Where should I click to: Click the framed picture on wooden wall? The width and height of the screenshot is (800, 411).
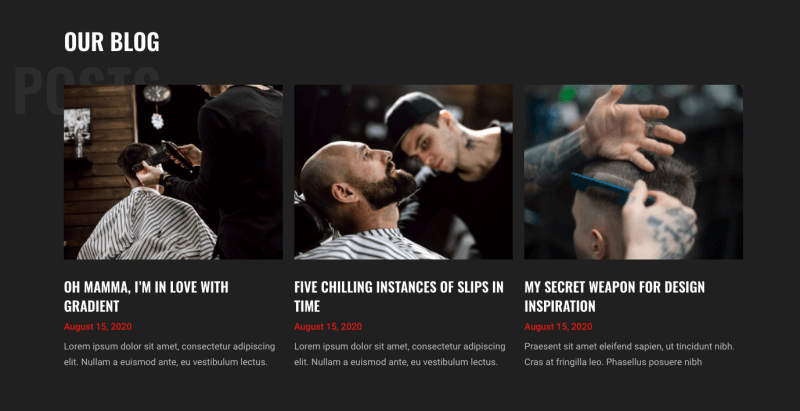[x=77, y=125]
